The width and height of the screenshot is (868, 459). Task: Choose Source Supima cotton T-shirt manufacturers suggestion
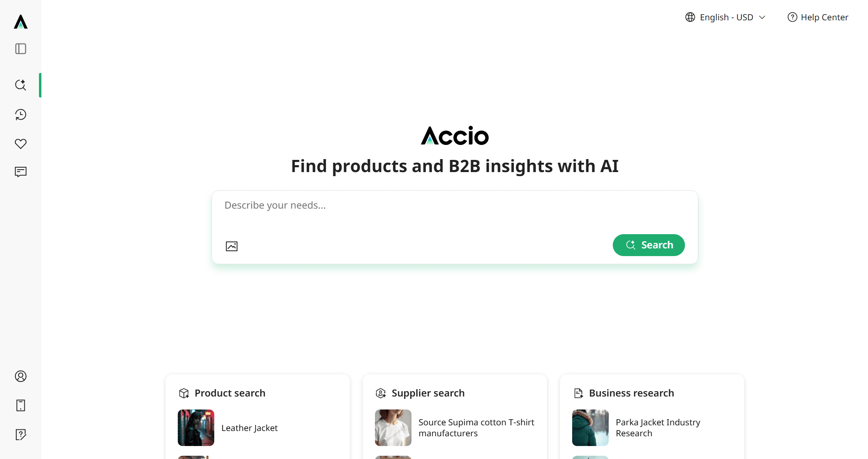[x=476, y=428]
